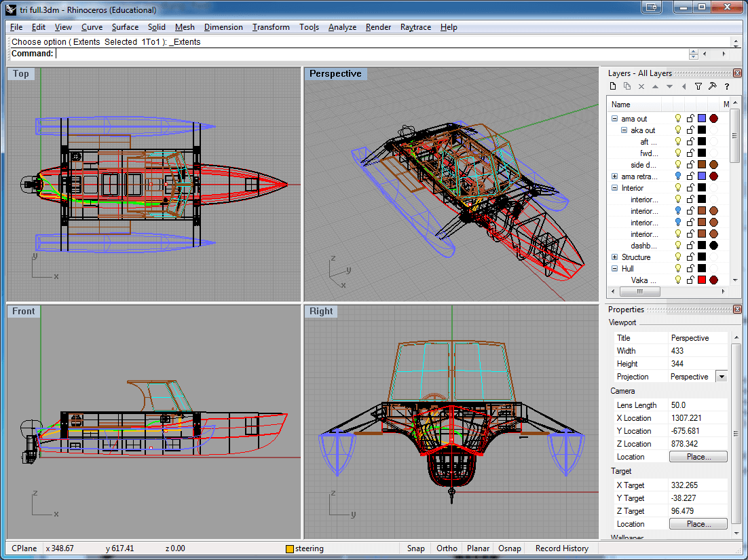Open the Projection dropdown in Properties
Image resolution: width=748 pixels, height=560 pixels.
click(x=722, y=377)
